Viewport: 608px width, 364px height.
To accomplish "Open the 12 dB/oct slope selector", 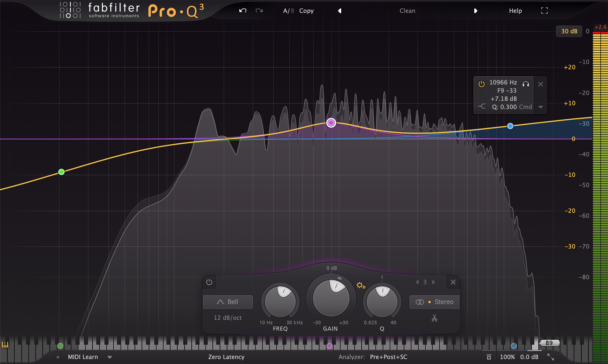I will coord(228,318).
